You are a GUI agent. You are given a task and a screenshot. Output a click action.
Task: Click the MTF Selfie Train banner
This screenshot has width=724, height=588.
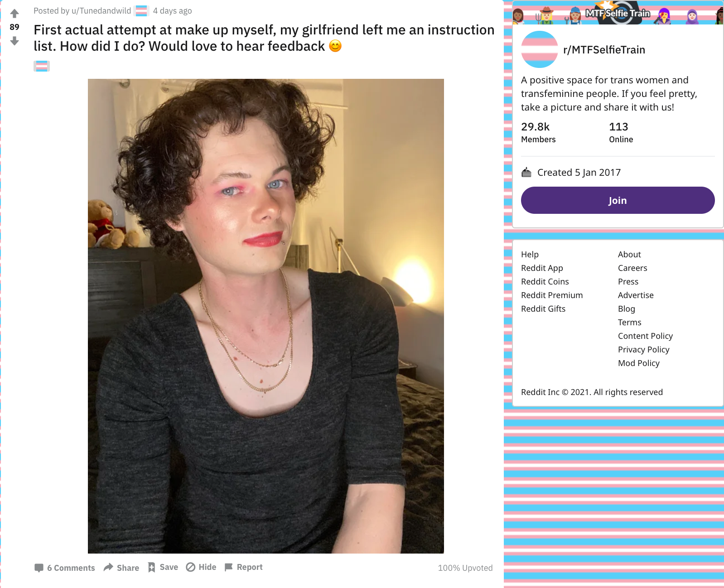pyautogui.click(x=618, y=12)
